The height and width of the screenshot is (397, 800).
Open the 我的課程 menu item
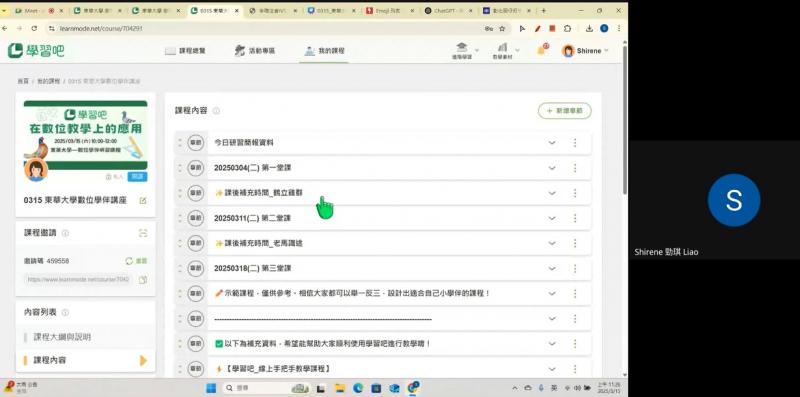click(x=324, y=51)
